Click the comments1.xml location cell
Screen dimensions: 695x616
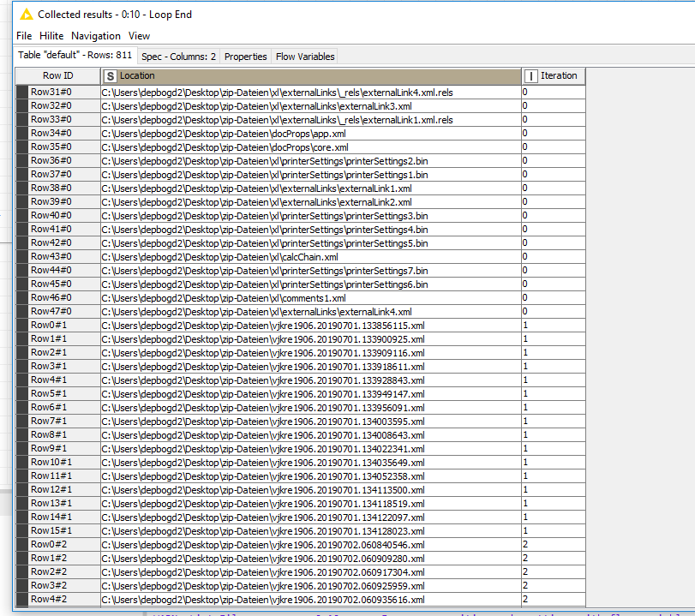pyautogui.click(x=311, y=298)
